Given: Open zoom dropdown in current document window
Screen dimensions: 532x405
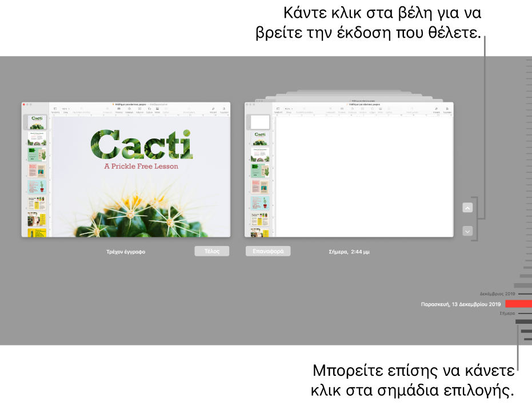Looking at the screenshot, I should 66,109.
